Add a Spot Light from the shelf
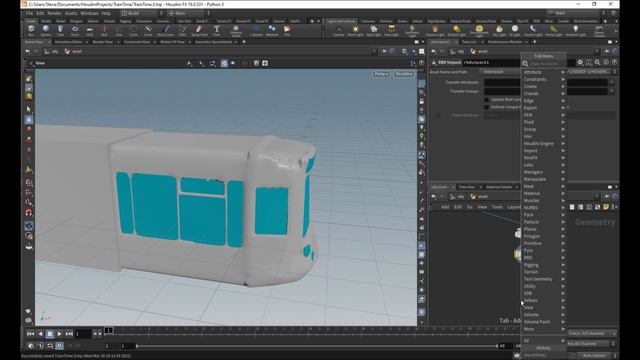The height and width of the screenshot is (360, 640). pos(373,31)
